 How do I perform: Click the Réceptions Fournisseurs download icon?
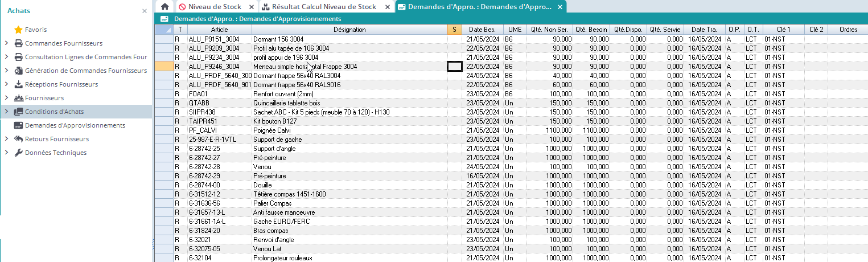tap(18, 84)
